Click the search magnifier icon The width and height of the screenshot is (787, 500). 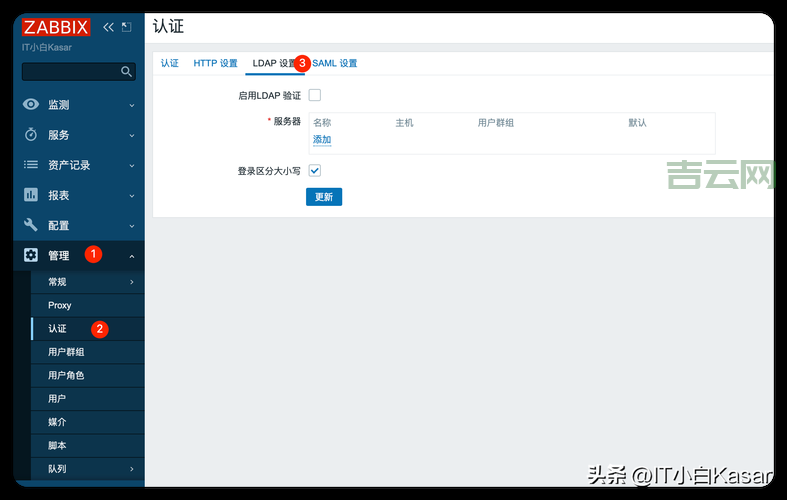pos(126,72)
